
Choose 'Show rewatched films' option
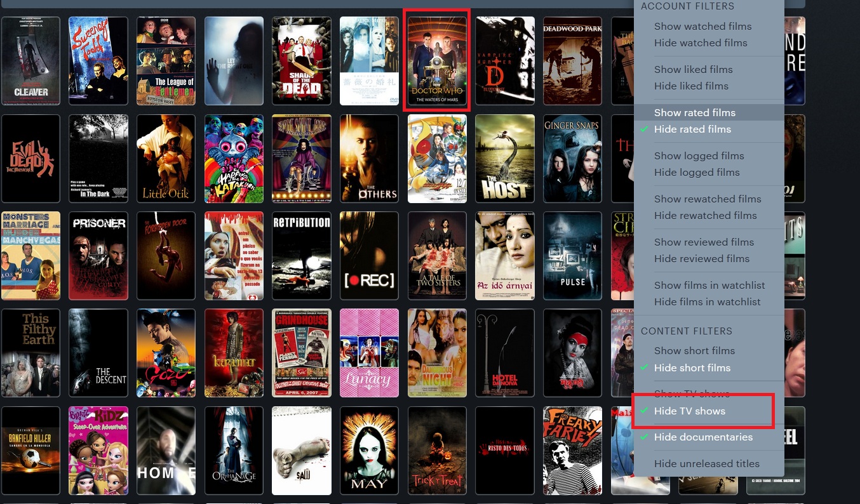(x=708, y=199)
